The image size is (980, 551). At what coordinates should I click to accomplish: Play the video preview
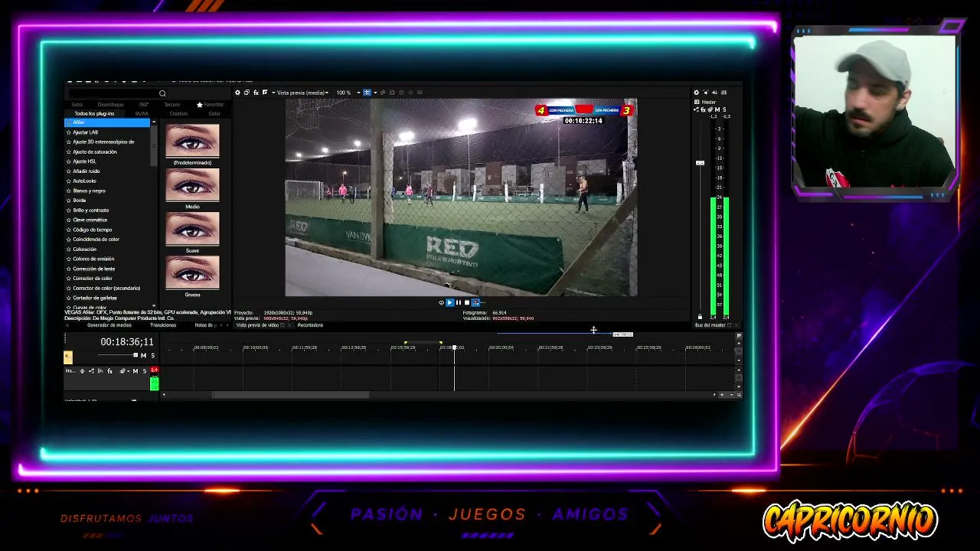point(449,302)
